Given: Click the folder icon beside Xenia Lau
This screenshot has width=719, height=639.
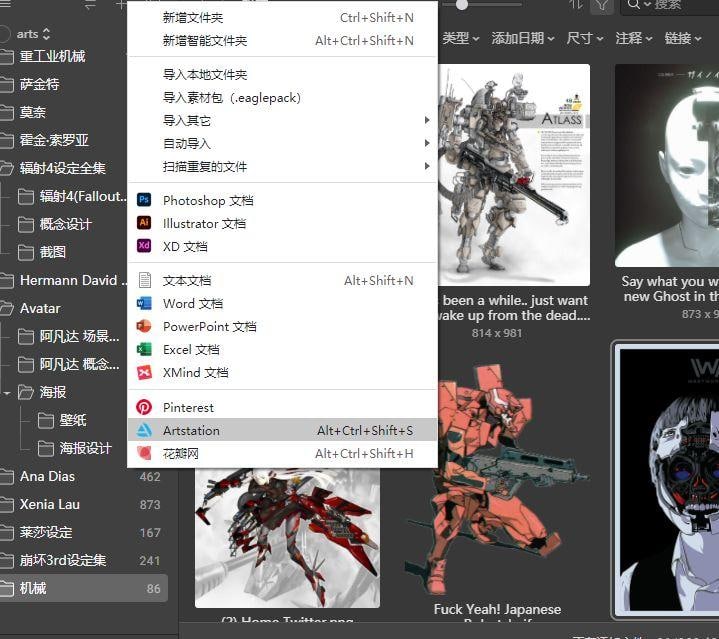Looking at the screenshot, I should coord(6,505).
